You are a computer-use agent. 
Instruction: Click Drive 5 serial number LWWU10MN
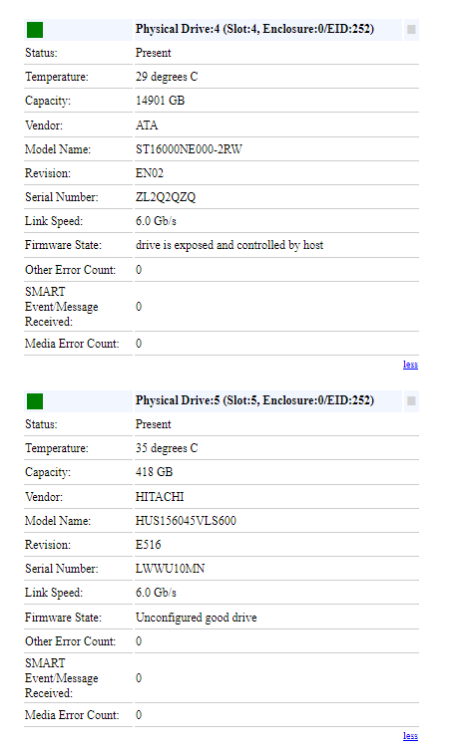click(x=170, y=569)
